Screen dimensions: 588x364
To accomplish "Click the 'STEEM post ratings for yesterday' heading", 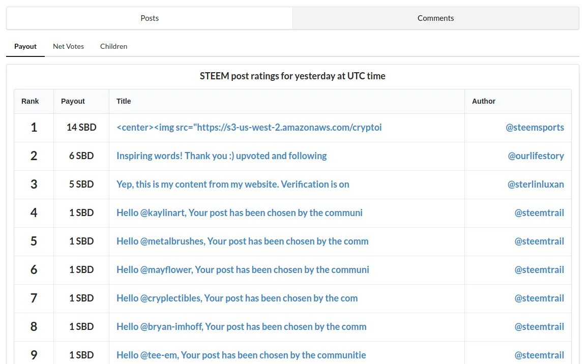I will pyautogui.click(x=292, y=76).
